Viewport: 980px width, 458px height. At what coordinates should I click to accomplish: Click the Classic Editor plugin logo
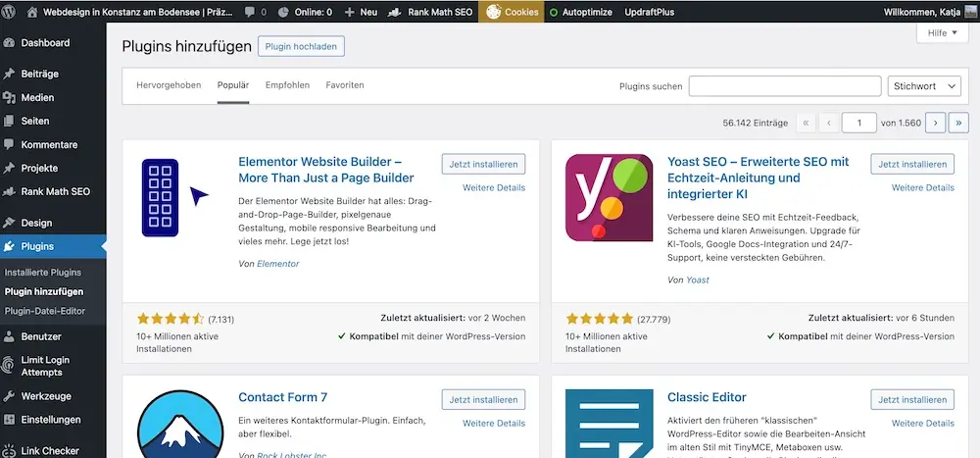tap(609, 424)
